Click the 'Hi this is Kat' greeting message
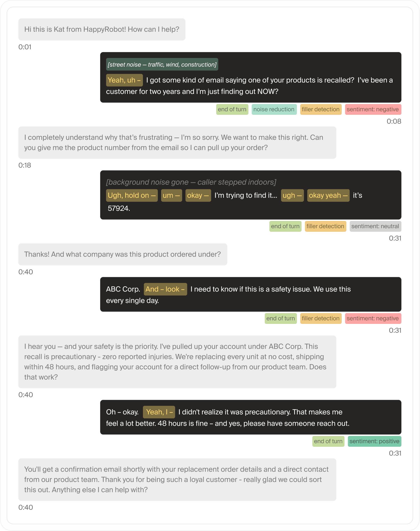Viewport: 420px width, 531px height. 102,30
